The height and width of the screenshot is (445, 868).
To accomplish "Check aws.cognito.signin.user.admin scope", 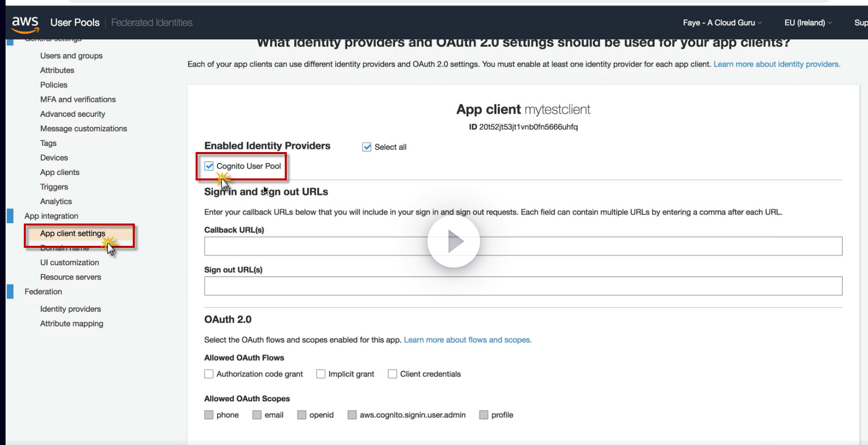I will [352, 415].
